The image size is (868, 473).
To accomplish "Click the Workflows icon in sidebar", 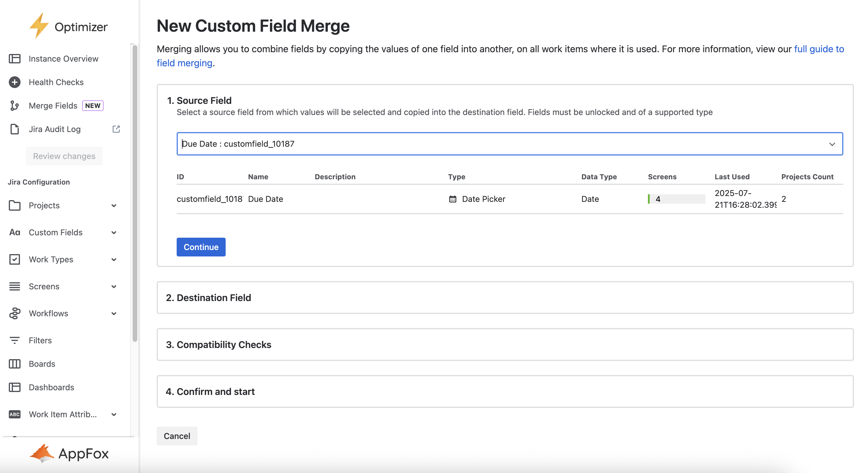I will click(x=14, y=313).
